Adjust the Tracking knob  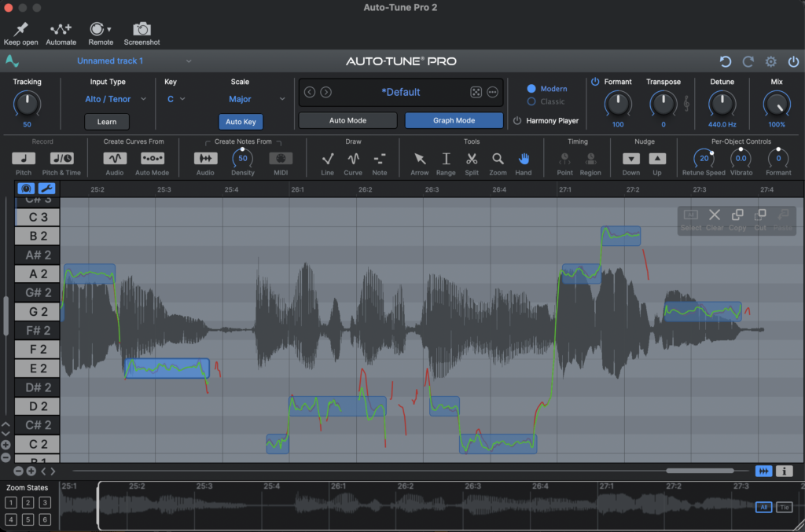27,105
